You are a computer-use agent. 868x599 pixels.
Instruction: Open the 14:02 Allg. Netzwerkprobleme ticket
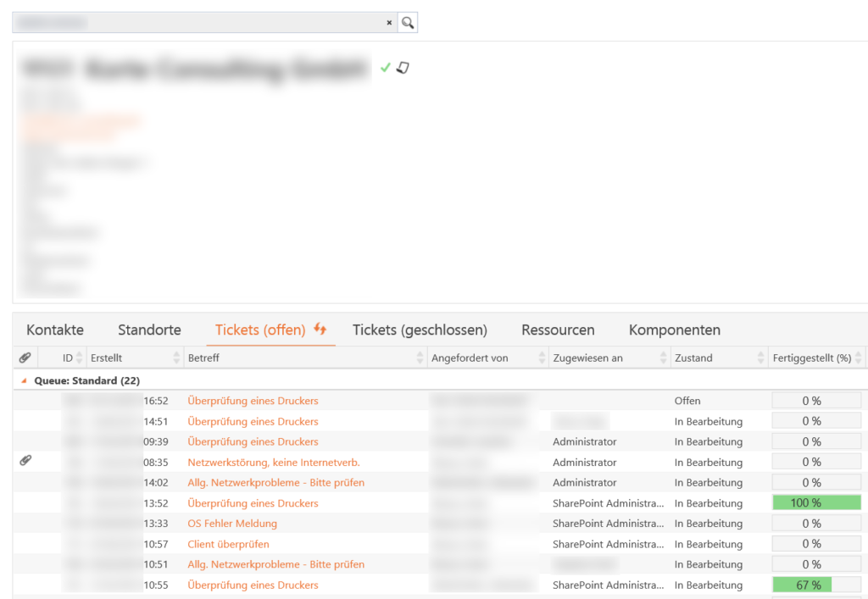click(275, 482)
